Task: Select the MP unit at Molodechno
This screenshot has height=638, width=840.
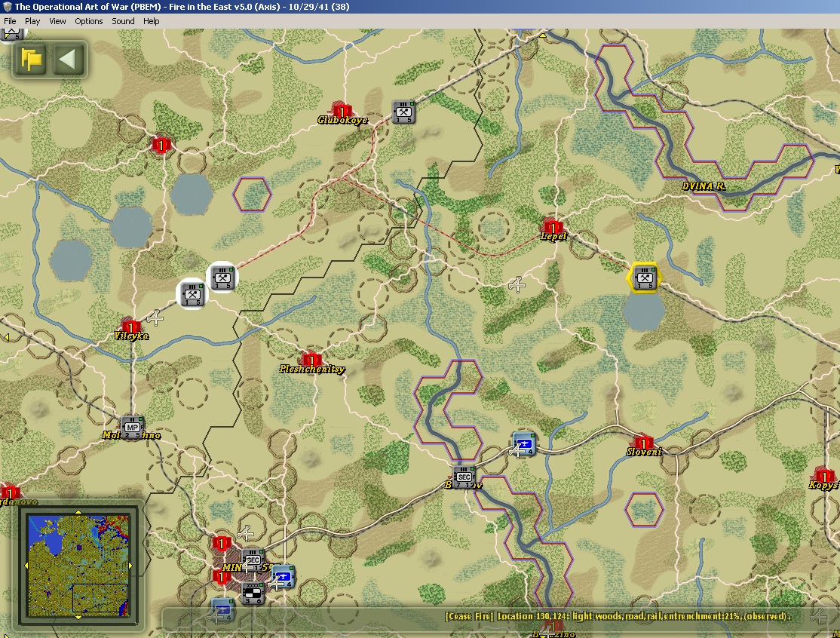Action: [132, 427]
